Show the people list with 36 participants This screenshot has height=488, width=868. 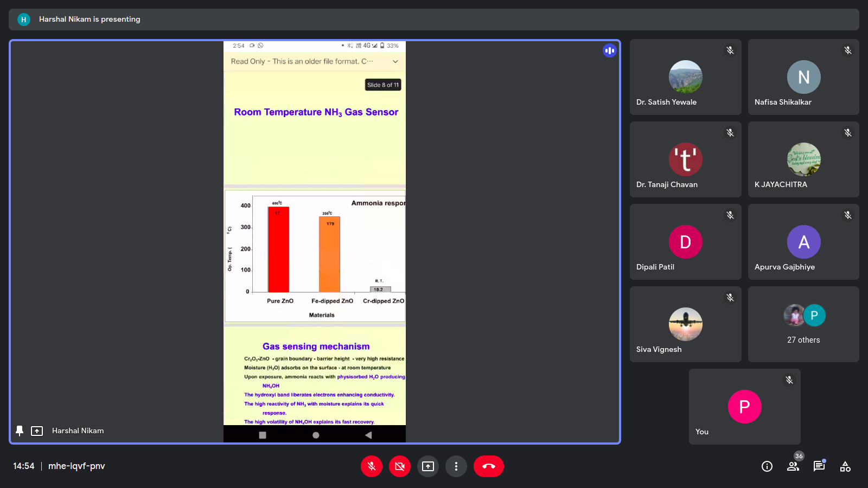[793, 466]
